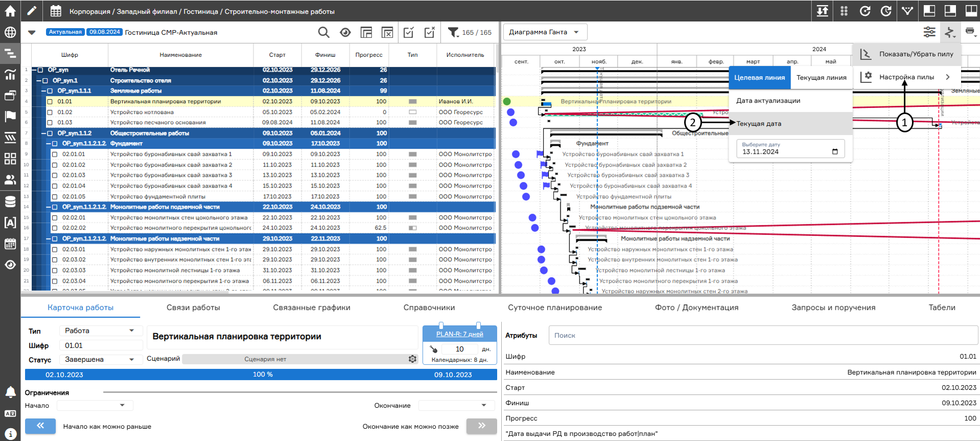Choose Текущая дата option
The image size is (980, 441).
tap(790, 124)
